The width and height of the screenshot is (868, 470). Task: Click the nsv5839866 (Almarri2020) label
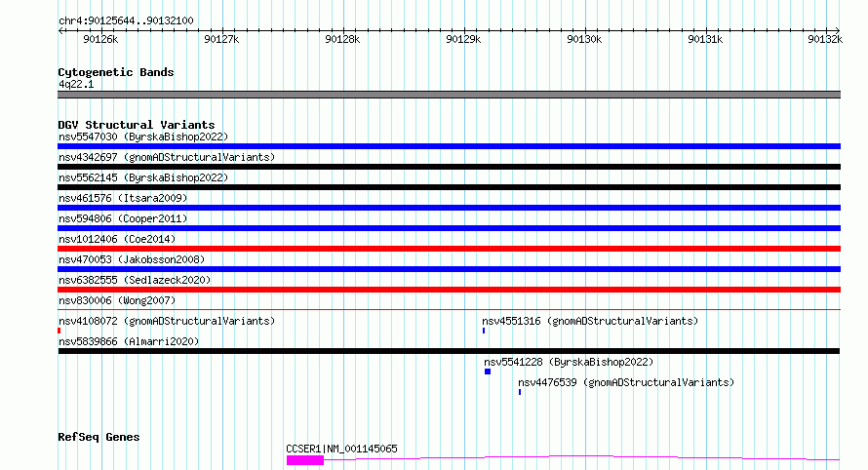coord(129,341)
